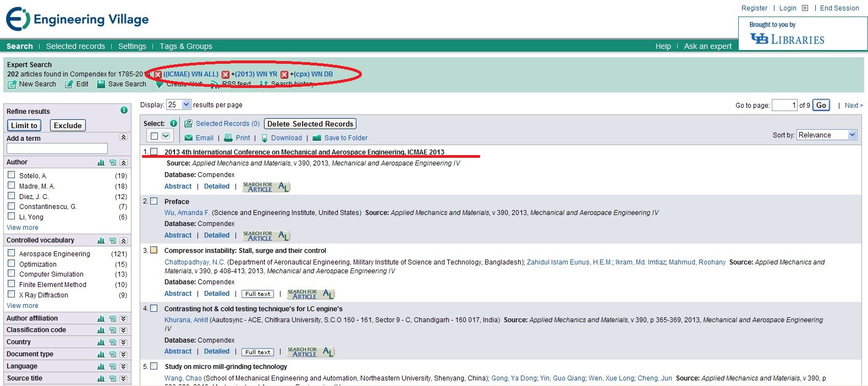The width and height of the screenshot is (868, 386).
Task: Click the Delete Selected Records button
Action: (x=310, y=124)
